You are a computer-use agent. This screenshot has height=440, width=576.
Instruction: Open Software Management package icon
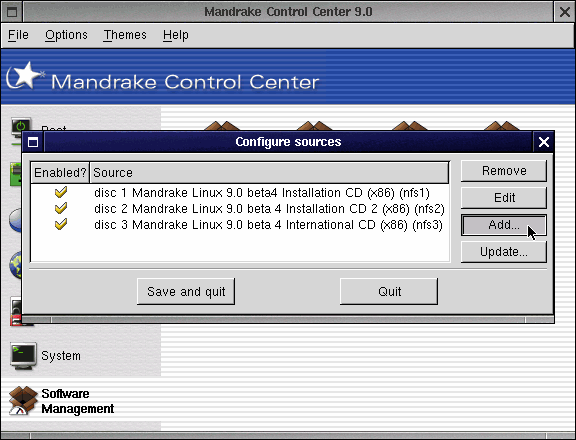(23, 401)
